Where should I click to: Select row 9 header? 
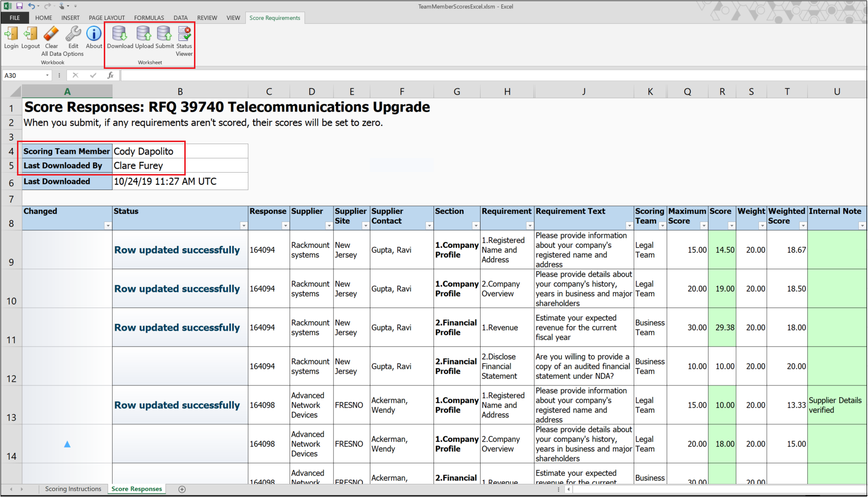[x=11, y=250]
